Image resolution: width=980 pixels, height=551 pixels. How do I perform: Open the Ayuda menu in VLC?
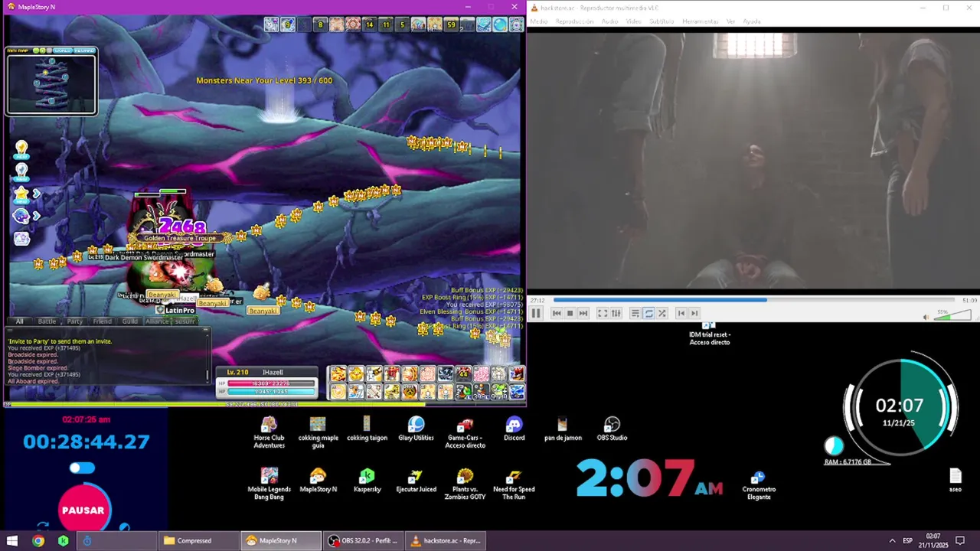point(752,21)
